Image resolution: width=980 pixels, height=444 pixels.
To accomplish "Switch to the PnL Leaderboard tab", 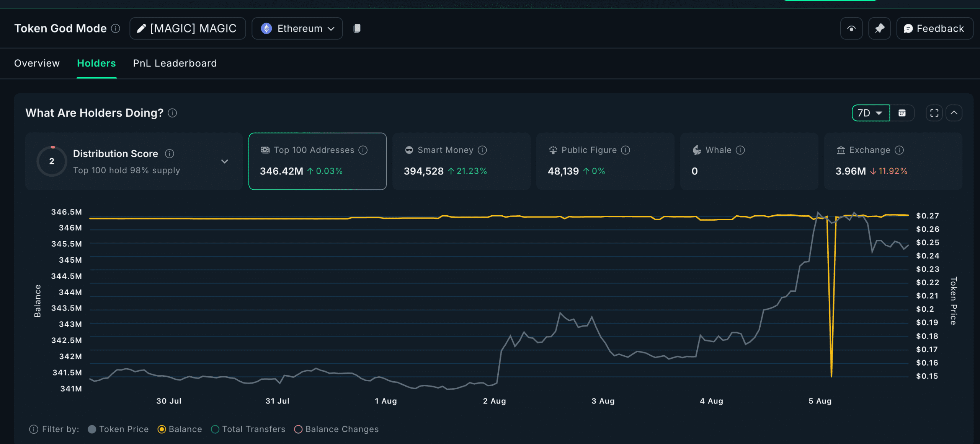I will pyautogui.click(x=175, y=63).
